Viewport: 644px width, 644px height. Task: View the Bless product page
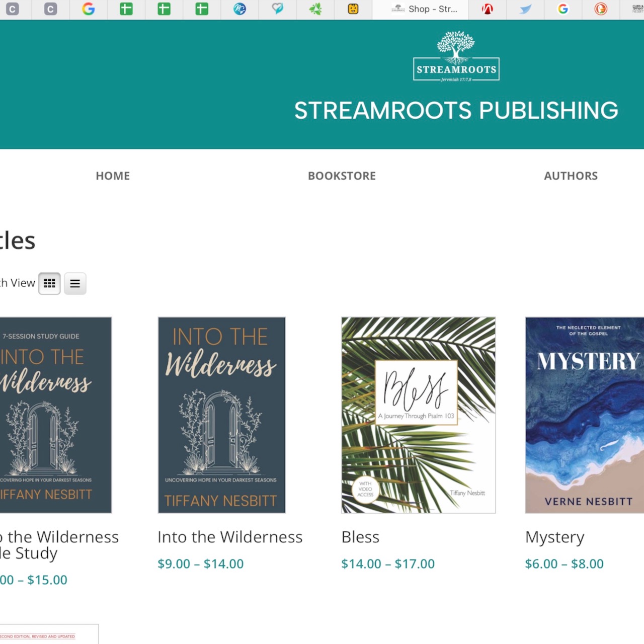tap(360, 537)
